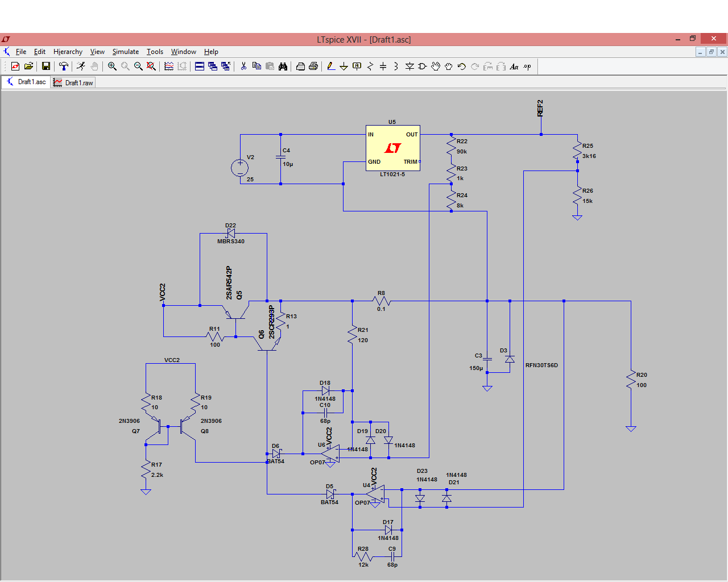Screen dimensions: 728x582
Task: Click the 150µ capacitor value of C3
Action: click(476, 368)
